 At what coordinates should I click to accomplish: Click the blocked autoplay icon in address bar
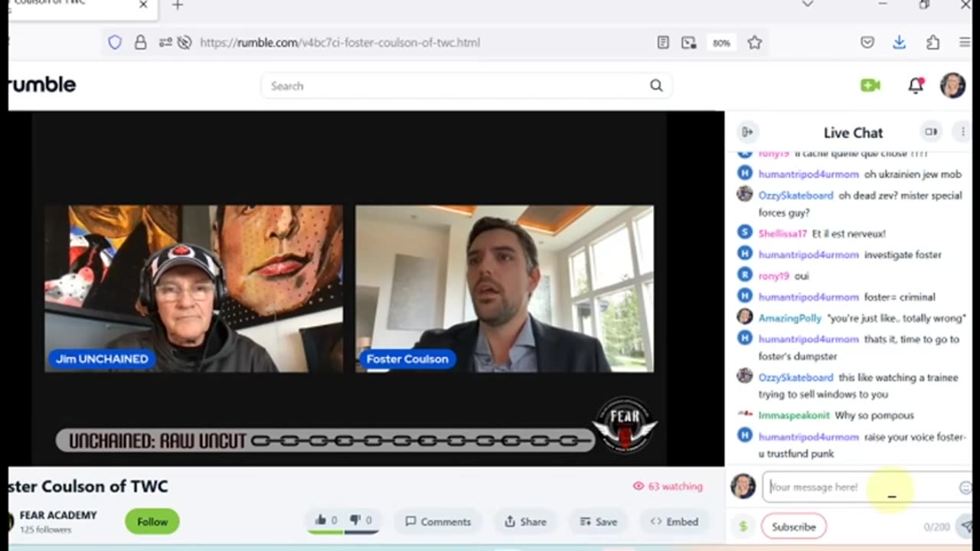(x=184, y=42)
